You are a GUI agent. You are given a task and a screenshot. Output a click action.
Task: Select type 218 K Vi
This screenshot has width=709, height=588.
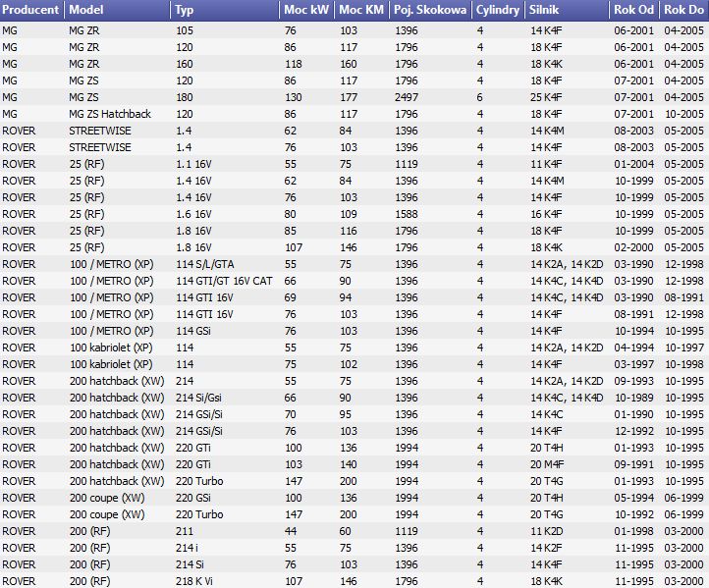click(x=194, y=582)
